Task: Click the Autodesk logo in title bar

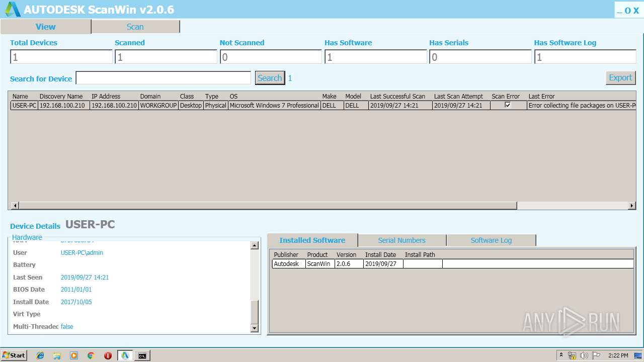Action: 13,10
